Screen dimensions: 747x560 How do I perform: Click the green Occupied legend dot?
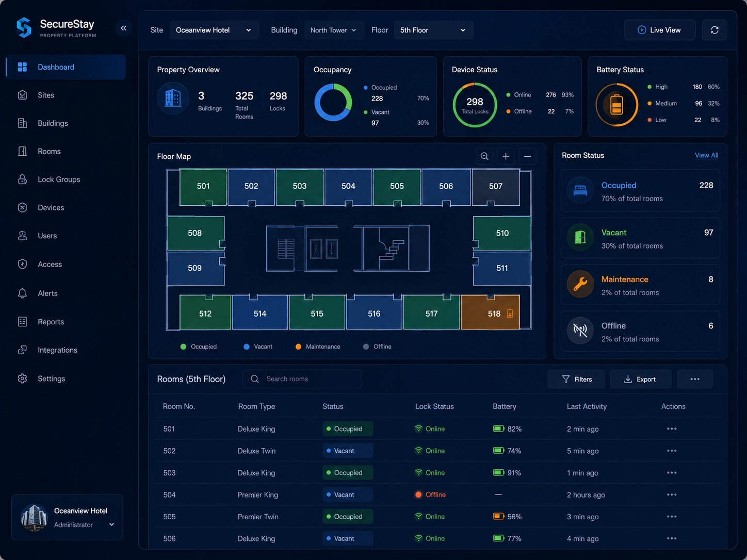183,347
